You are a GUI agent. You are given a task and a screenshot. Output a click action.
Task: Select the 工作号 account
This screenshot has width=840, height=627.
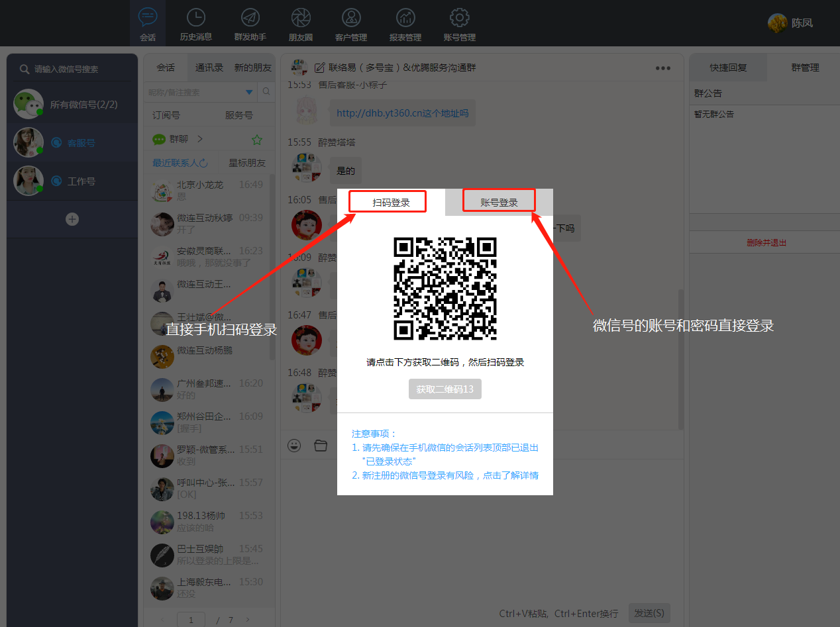coord(72,181)
